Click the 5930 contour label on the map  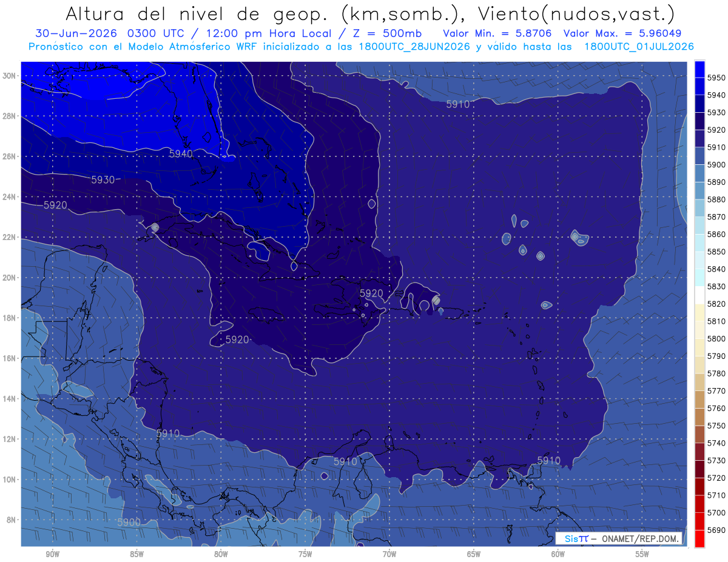click(x=103, y=179)
